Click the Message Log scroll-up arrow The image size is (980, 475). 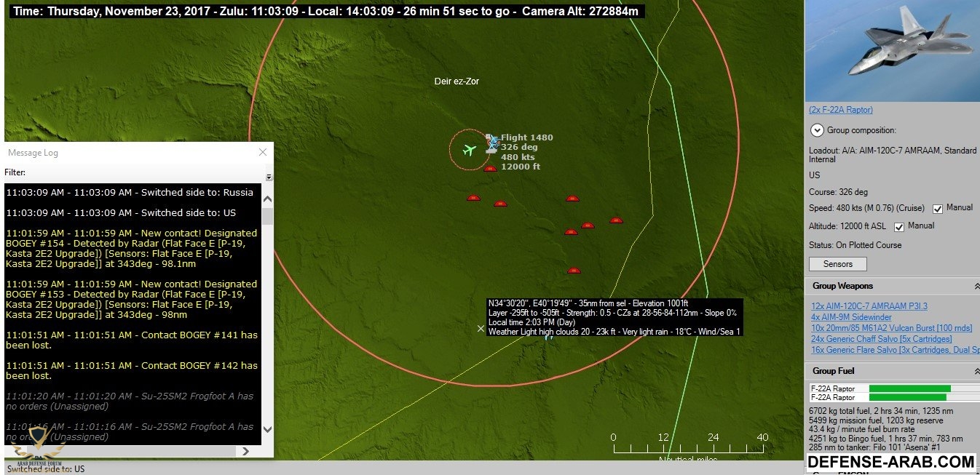pos(267,199)
